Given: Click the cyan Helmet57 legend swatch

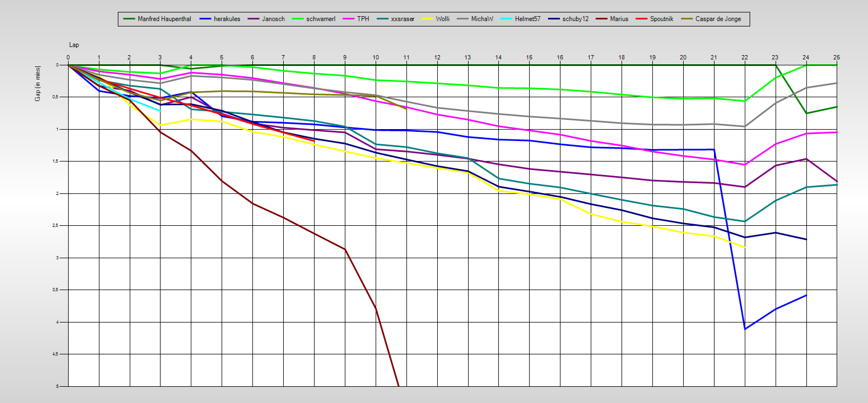Looking at the screenshot, I should 507,19.
